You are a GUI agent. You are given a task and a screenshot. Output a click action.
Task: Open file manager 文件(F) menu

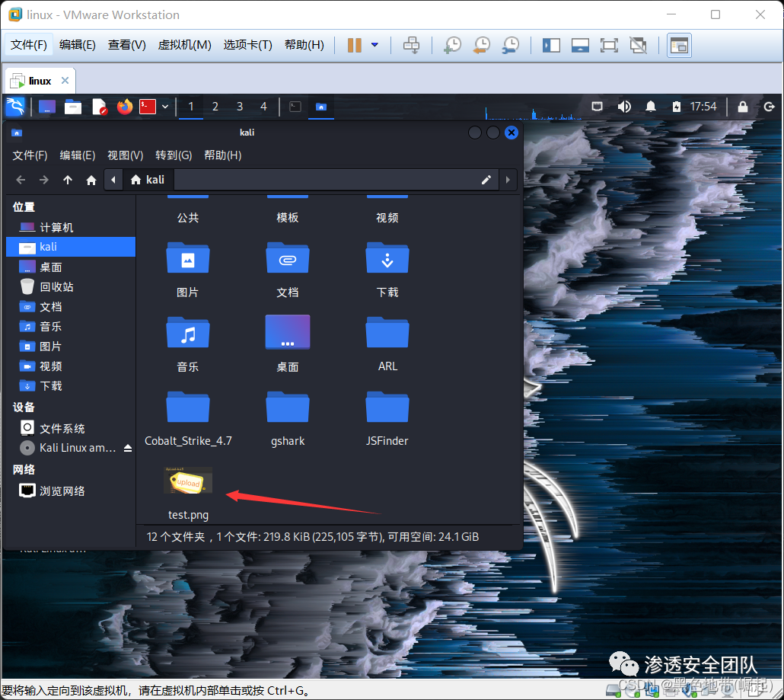[30, 155]
